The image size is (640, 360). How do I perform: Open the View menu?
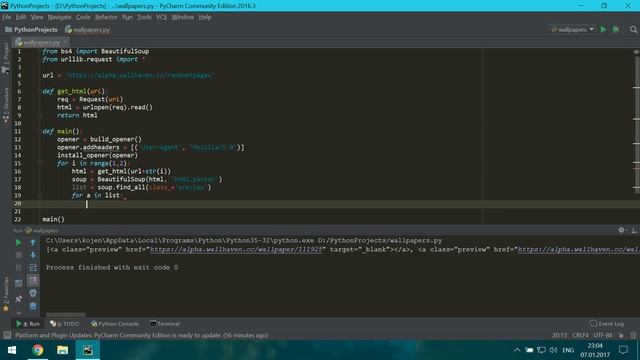coord(37,17)
